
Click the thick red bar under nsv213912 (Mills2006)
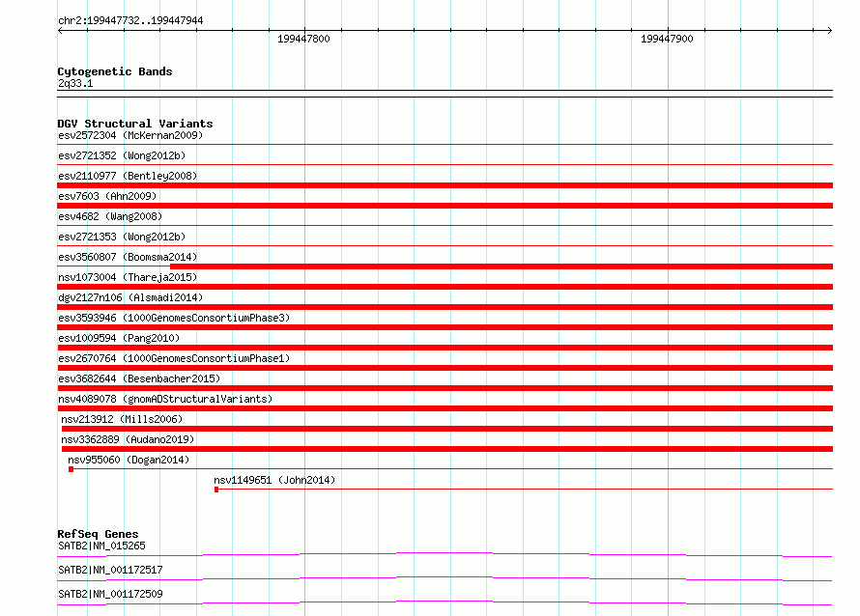tap(447, 429)
